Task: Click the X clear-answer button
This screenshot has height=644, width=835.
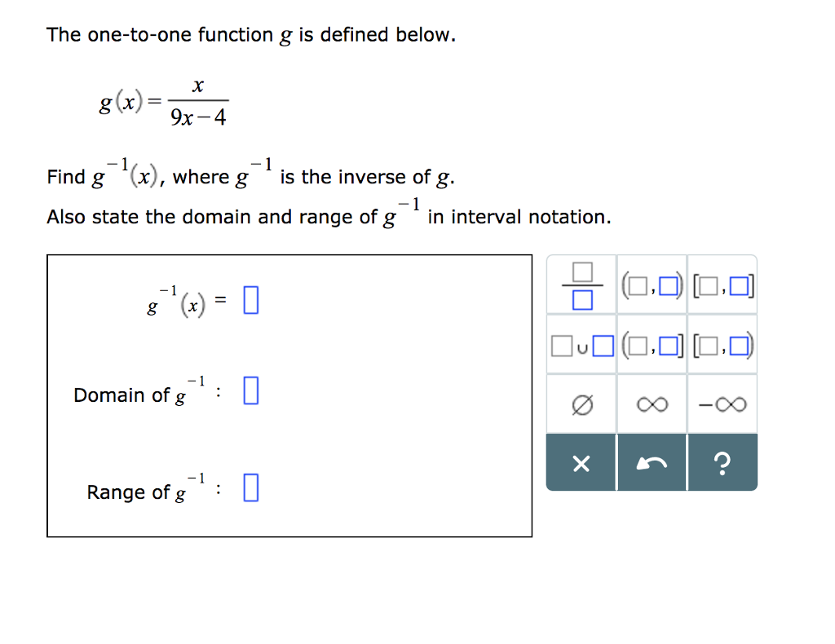Action: [x=581, y=462]
